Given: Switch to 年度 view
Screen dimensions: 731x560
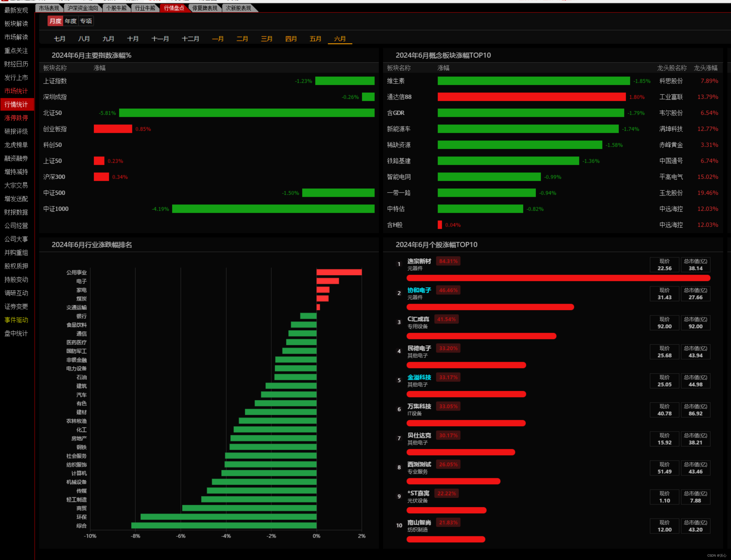Looking at the screenshot, I should pyautogui.click(x=71, y=21).
